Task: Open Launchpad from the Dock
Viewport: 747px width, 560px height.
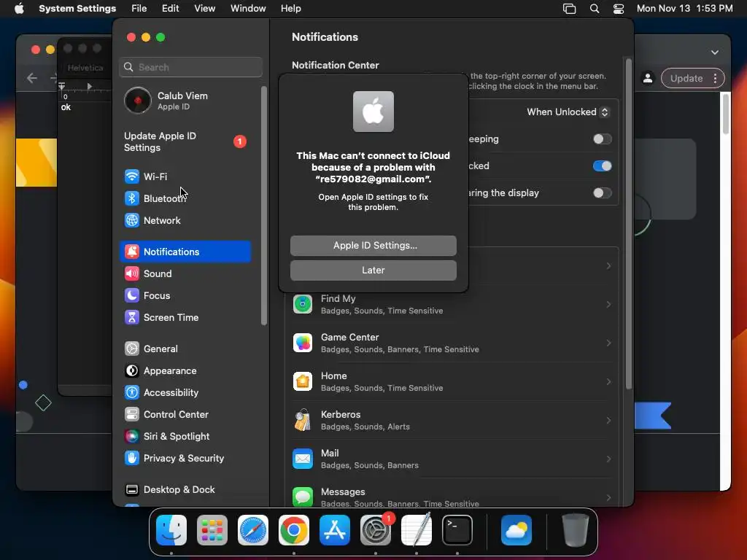Action: pos(212,530)
